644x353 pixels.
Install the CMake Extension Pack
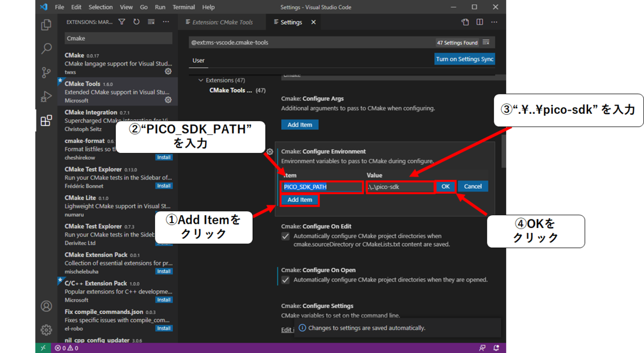click(164, 271)
